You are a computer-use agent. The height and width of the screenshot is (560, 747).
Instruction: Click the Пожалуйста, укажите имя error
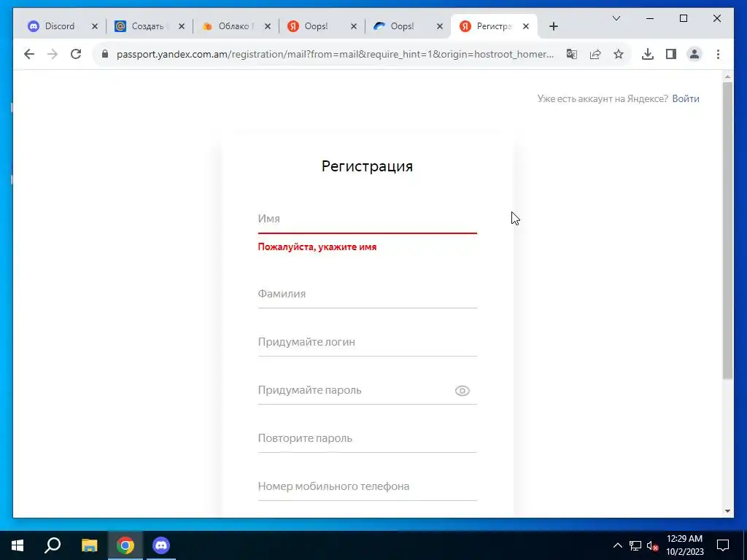click(x=317, y=246)
